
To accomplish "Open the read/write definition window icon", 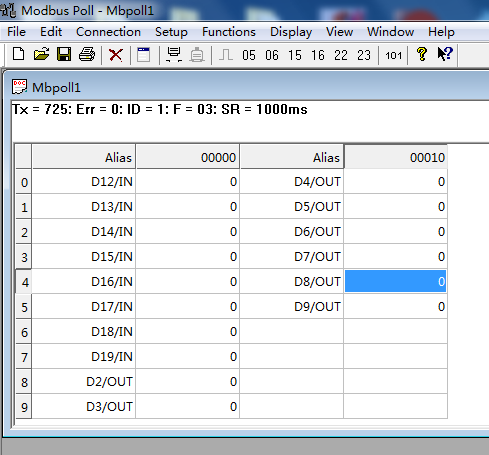I will 144,55.
